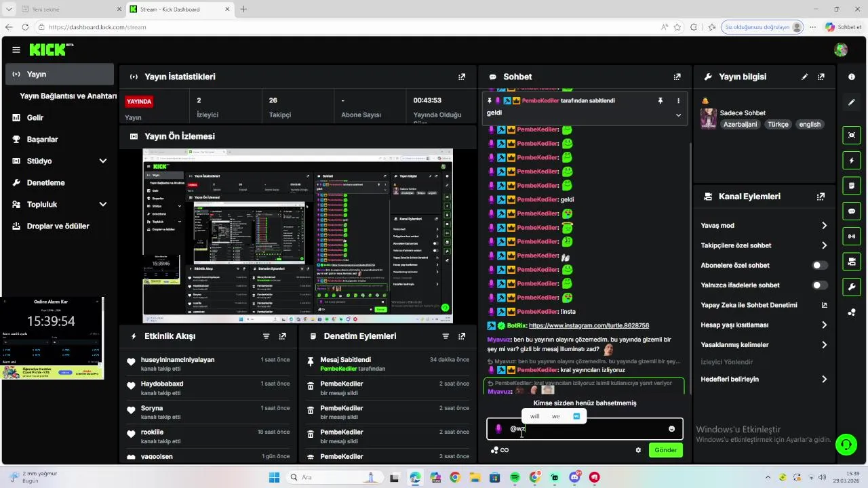Open Yayın Bağlantısı ve Anahtarı in sidebar

[68, 96]
